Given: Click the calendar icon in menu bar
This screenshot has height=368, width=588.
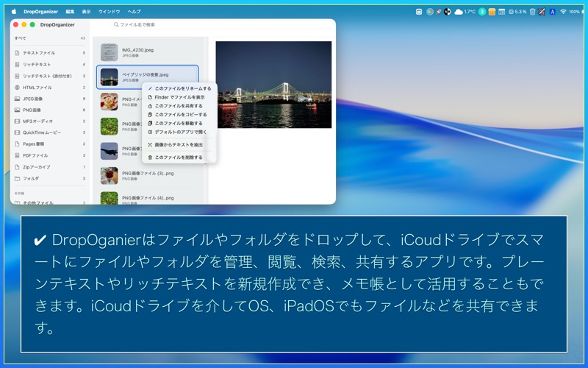Looking at the screenshot, I should pos(501,12).
